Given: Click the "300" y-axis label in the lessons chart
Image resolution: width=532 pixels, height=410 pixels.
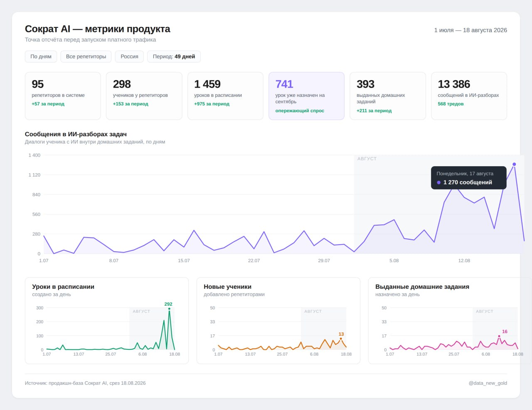Looking at the screenshot, I should coord(40,308).
